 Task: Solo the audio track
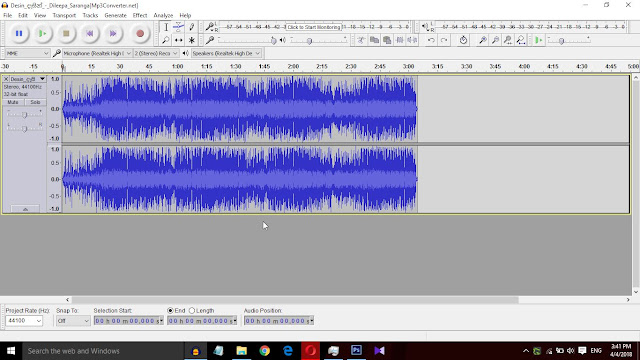36,102
